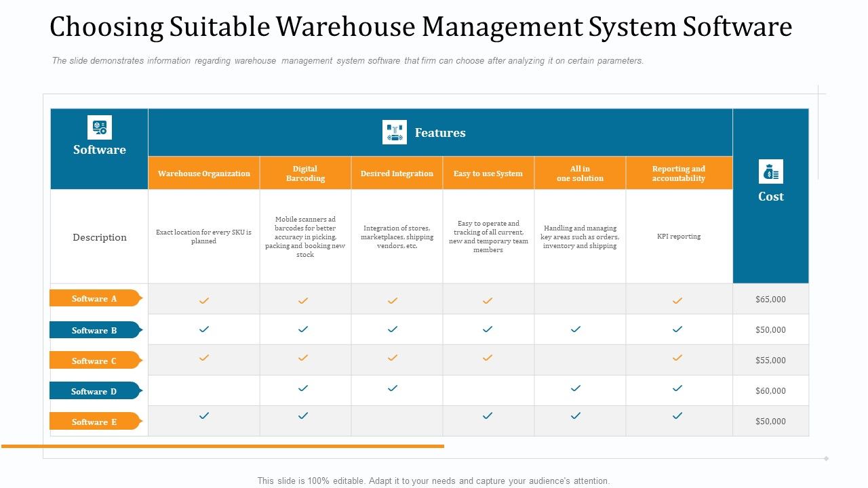The height and width of the screenshot is (488, 868).
Task: Click the Software C cost $55,000
Action: pos(770,360)
